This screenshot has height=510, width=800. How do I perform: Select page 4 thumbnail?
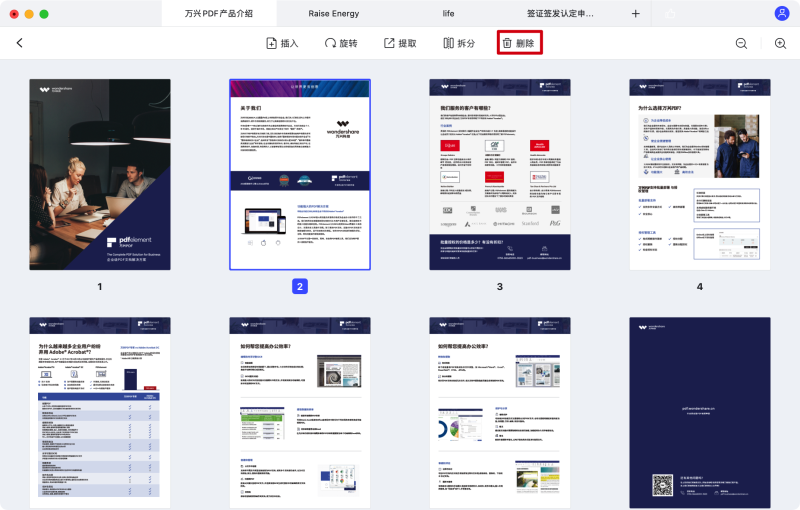coord(700,174)
